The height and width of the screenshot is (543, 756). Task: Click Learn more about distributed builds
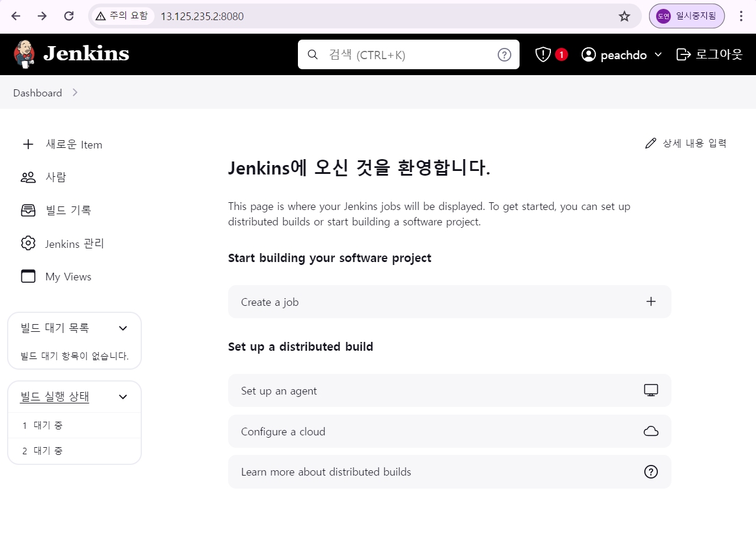pyautogui.click(x=450, y=471)
